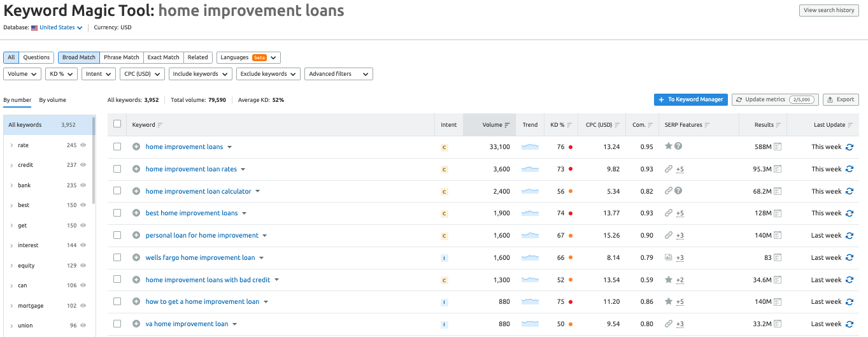Open SERP results icon for home improvement loan rates

(778, 169)
